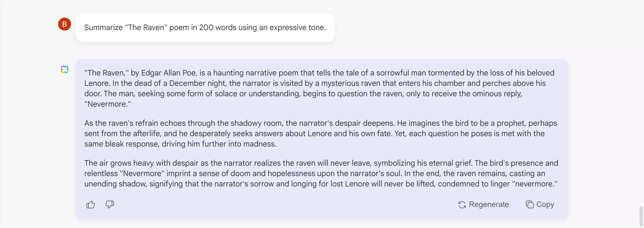Toggle positive feedback on the answer
The width and height of the screenshot is (644, 228).
click(x=90, y=204)
